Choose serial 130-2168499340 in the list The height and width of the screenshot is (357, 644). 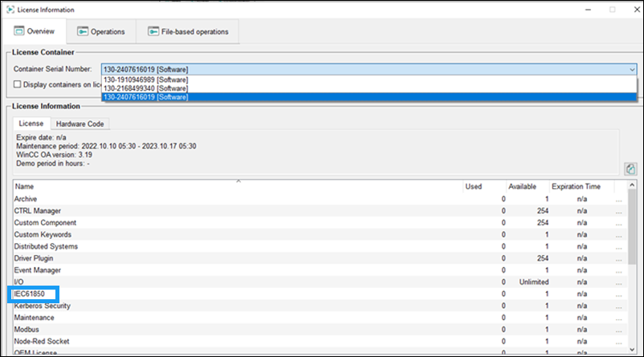coord(145,88)
